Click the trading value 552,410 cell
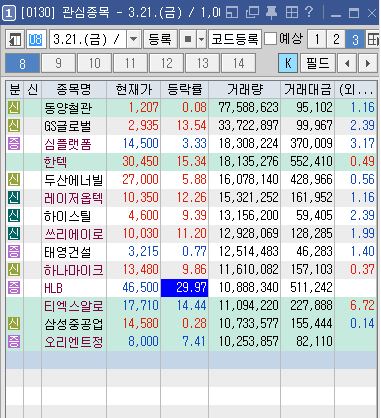Image resolution: width=381 pixels, height=418 pixels. click(311, 162)
